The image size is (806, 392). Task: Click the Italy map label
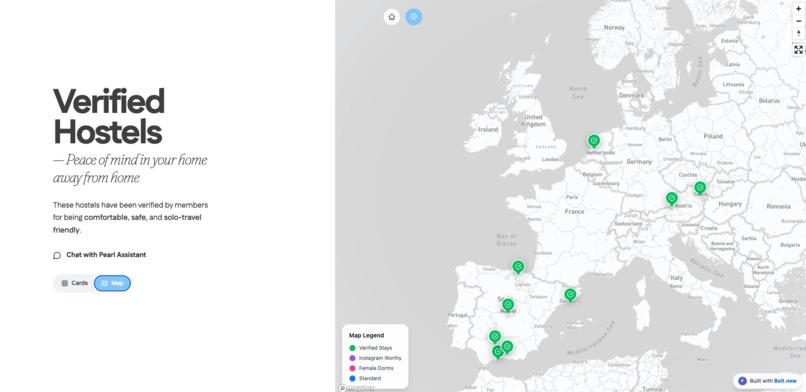(676, 277)
